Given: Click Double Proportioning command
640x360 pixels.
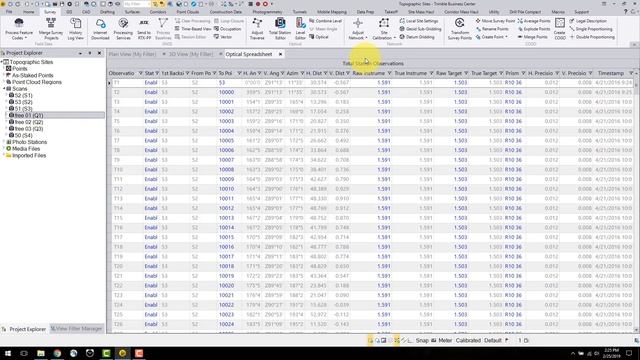Looking at the screenshot, I should click(x=592, y=37).
